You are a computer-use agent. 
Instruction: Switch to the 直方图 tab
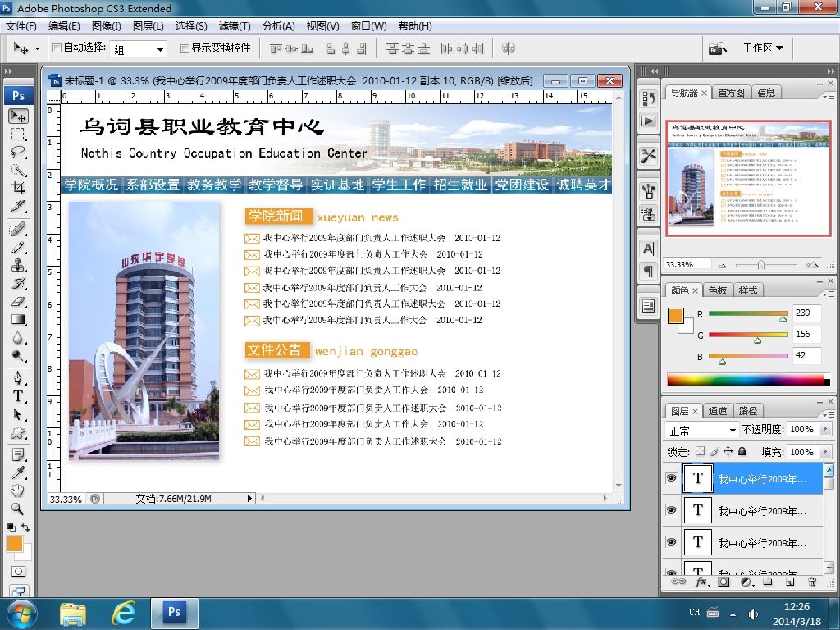(731, 93)
